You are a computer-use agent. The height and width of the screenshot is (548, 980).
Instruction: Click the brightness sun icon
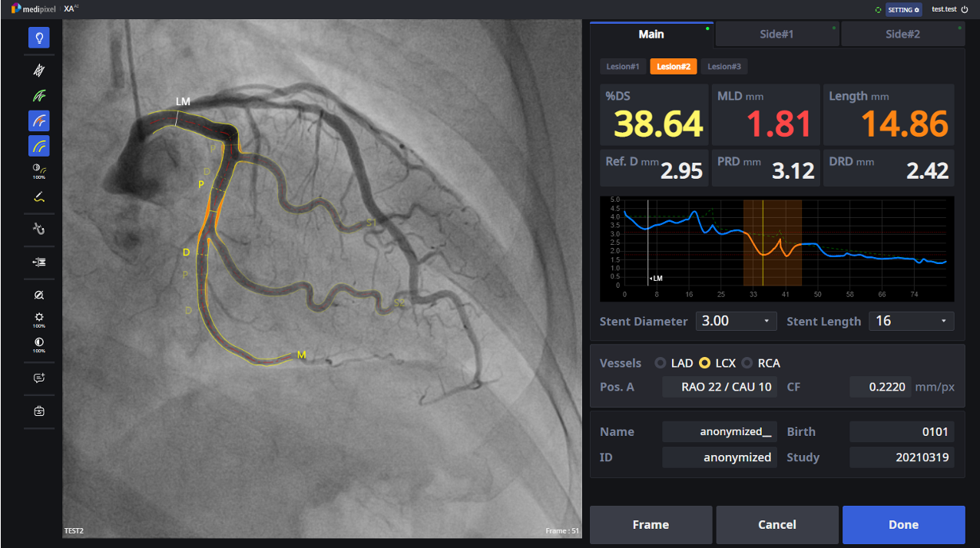(39, 317)
